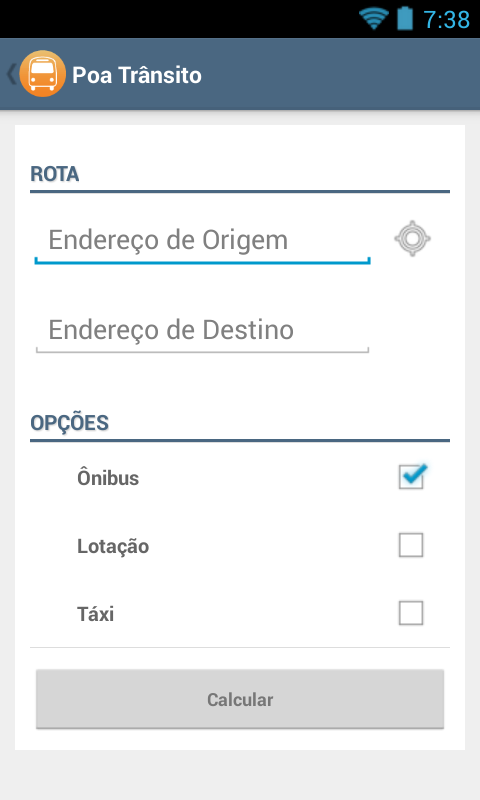Tap the battery status icon
480x800 pixels.
pyautogui.click(x=405, y=18)
